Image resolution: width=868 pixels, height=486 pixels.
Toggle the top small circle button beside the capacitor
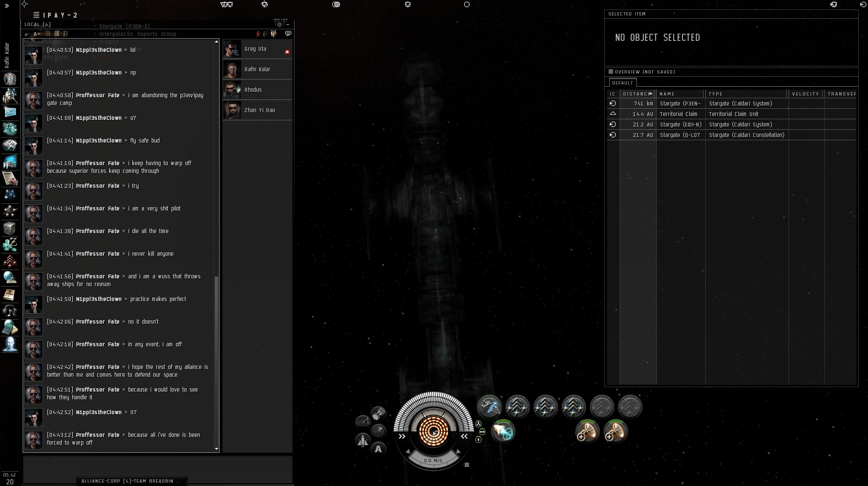(x=478, y=424)
